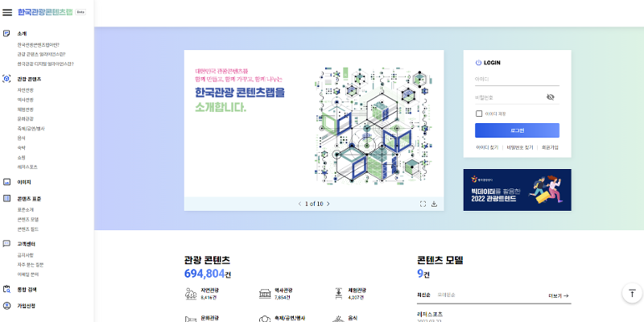Image resolution: width=644 pixels, height=322 pixels.
Task: Select 쇼핑 in the sidebar
Action: pos(22,157)
